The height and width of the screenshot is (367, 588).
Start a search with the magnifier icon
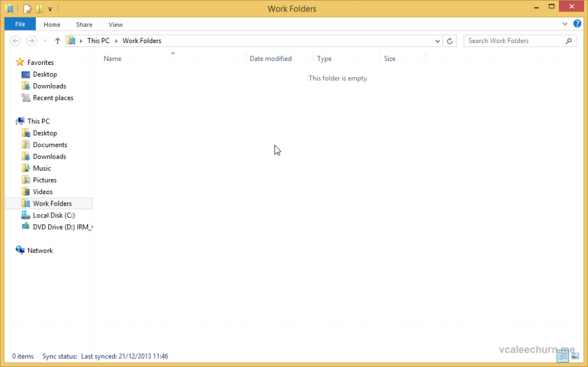point(568,41)
